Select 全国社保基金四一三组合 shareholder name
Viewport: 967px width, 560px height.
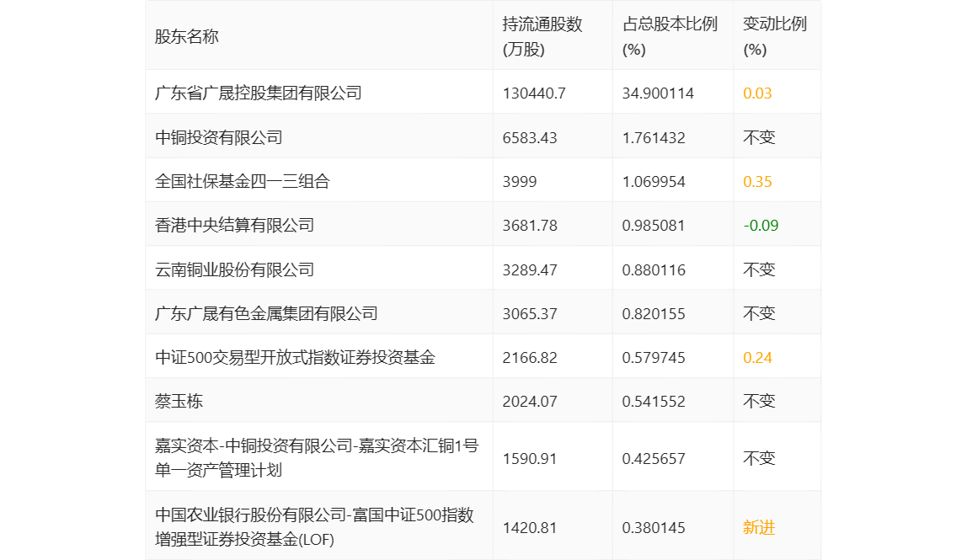[x=243, y=181]
